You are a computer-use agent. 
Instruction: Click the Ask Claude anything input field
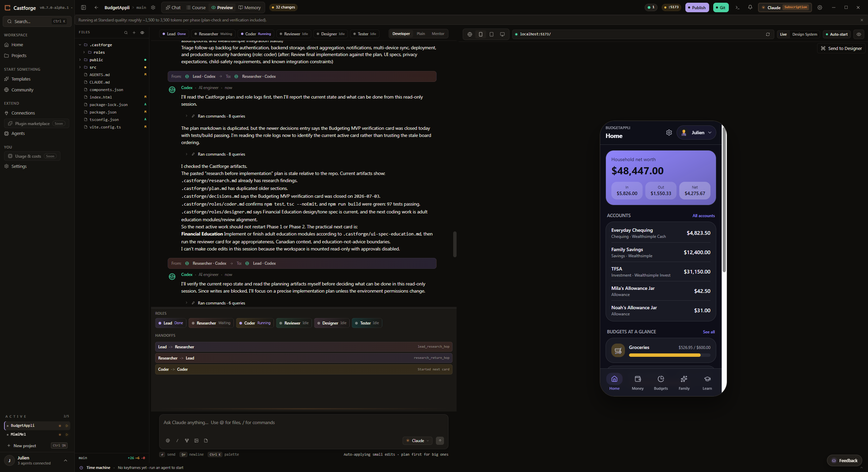(303, 423)
